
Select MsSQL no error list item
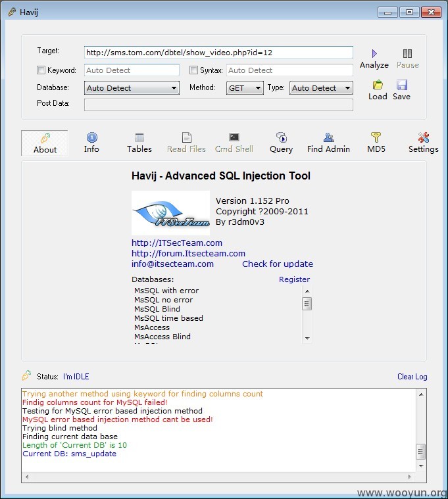163,300
